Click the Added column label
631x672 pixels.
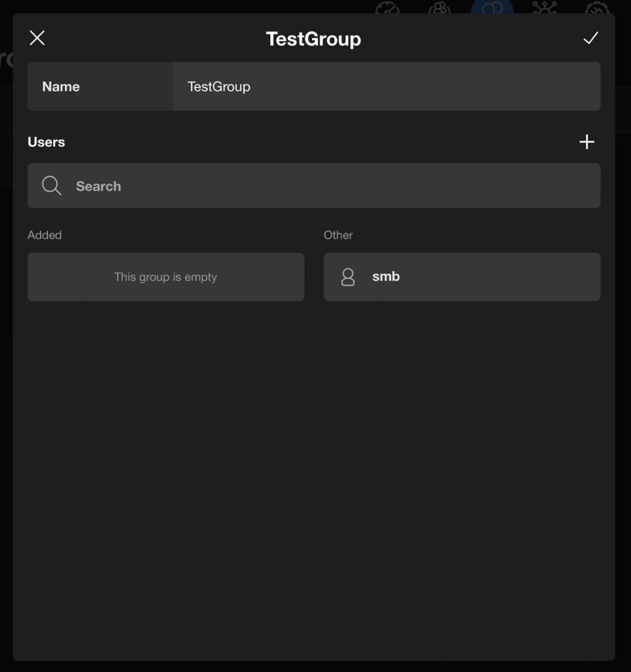pyautogui.click(x=45, y=235)
